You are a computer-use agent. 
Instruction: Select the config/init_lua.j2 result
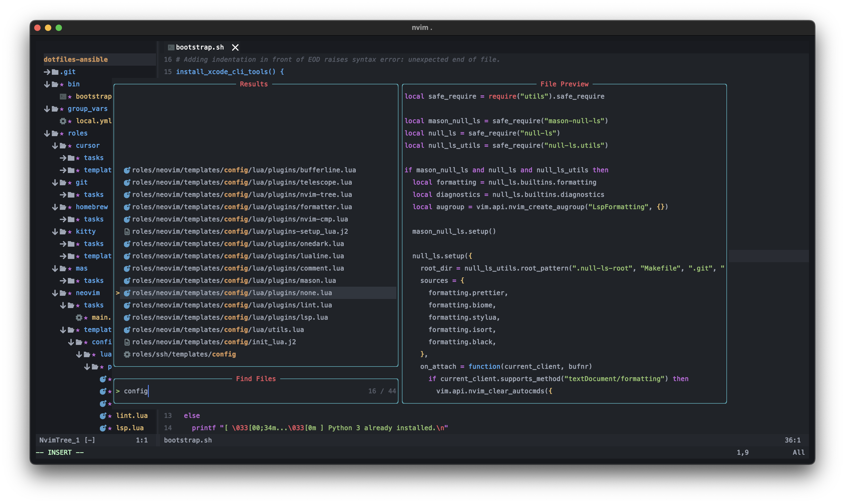tap(256, 342)
